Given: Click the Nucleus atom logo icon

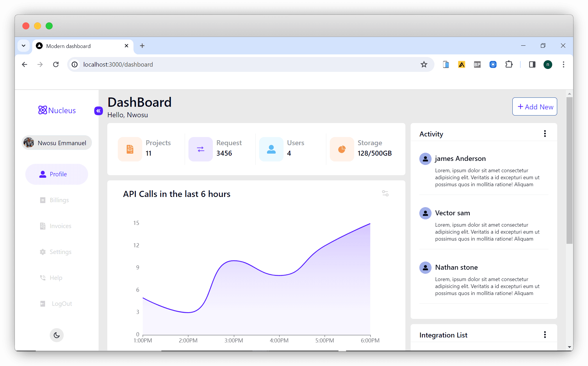Looking at the screenshot, I should point(42,110).
